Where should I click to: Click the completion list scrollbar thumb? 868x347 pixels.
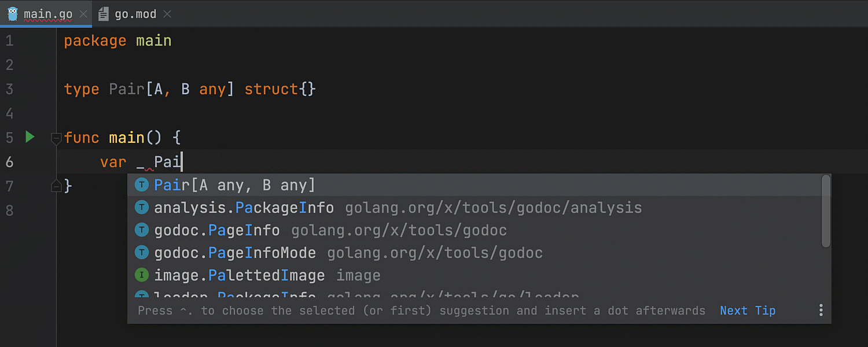pyautogui.click(x=826, y=211)
